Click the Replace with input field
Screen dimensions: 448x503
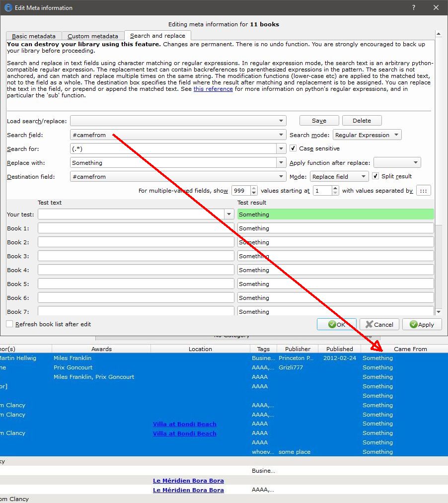[173, 163]
